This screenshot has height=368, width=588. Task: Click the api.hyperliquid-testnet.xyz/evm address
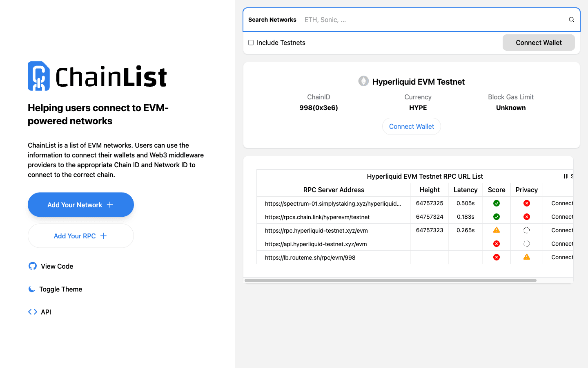pyautogui.click(x=316, y=244)
